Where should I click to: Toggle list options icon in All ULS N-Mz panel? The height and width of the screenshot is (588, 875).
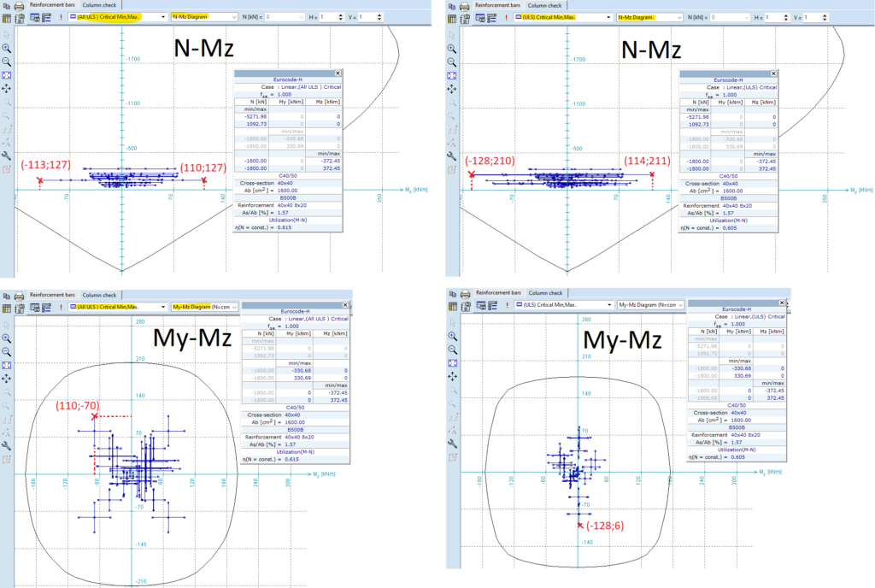click(x=46, y=18)
